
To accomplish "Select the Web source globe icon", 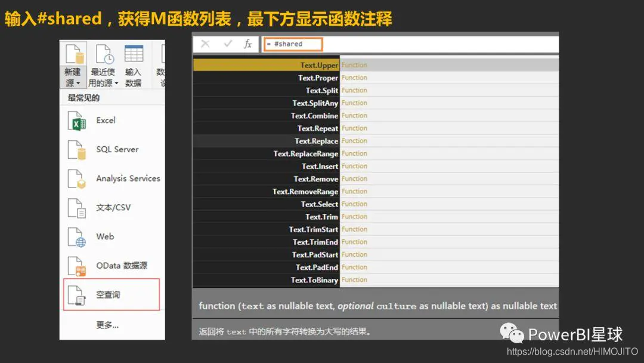I will point(77,237).
